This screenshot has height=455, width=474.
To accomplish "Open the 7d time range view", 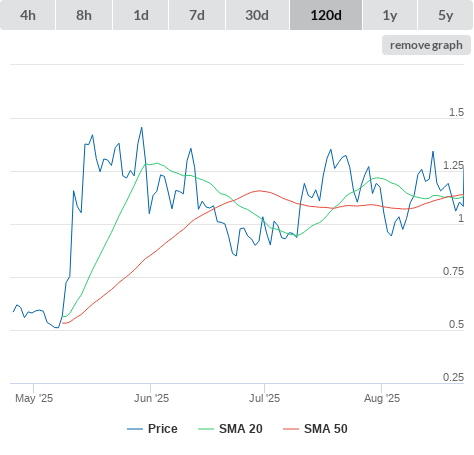I will [197, 15].
